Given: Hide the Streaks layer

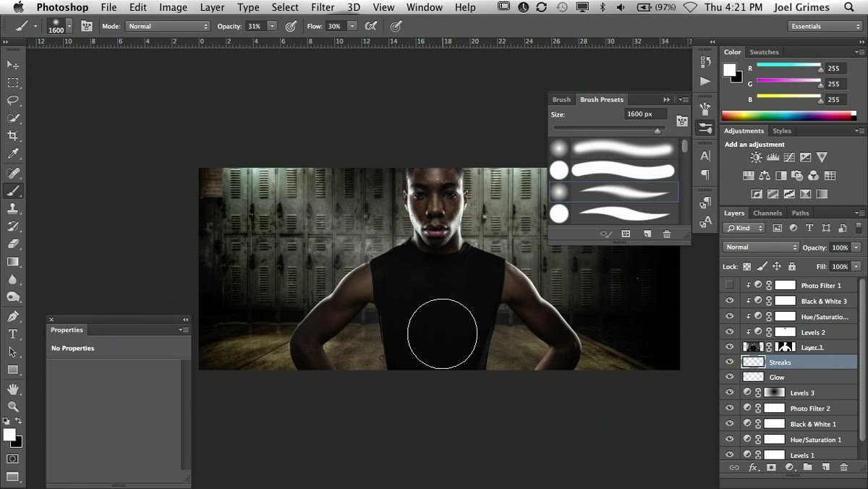Looking at the screenshot, I should click(x=729, y=362).
